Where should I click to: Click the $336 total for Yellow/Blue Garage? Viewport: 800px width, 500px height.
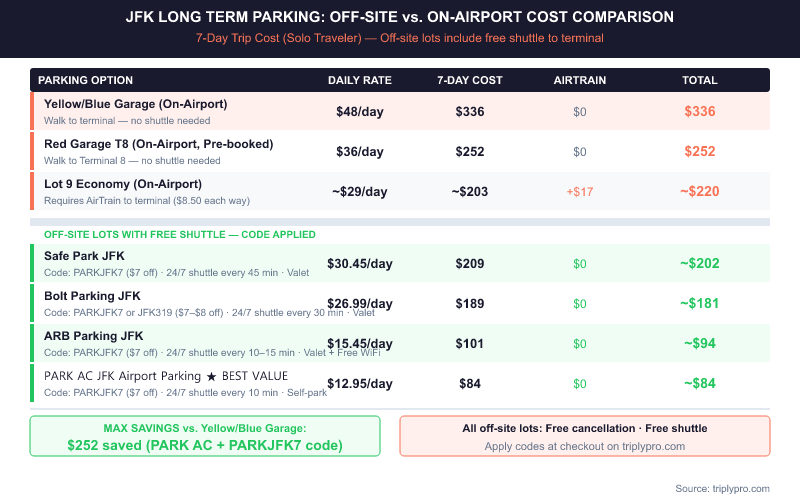(x=700, y=111)
